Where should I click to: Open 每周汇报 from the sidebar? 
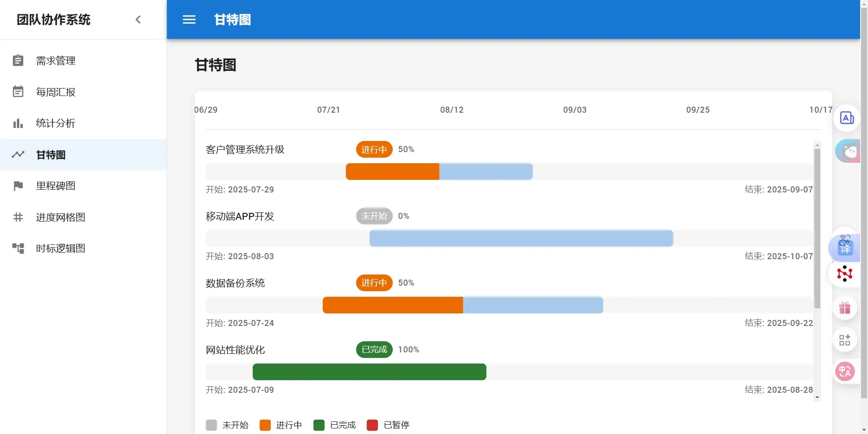56,92
